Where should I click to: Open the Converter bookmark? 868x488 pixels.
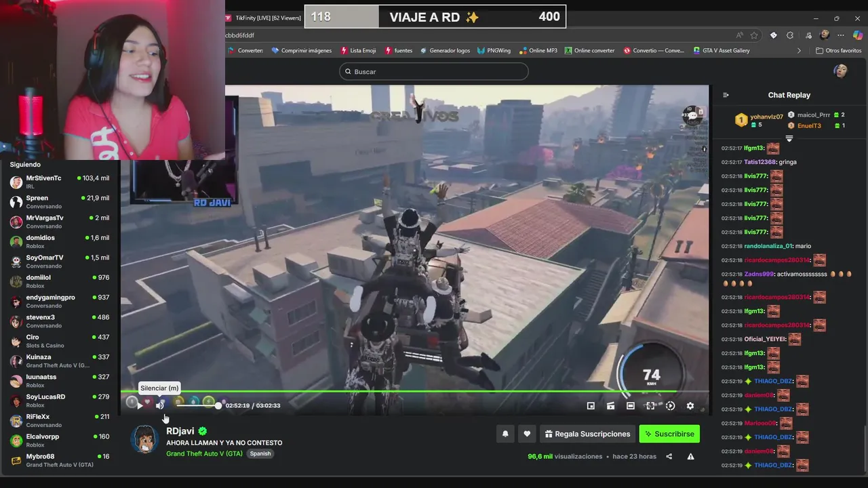245,50
